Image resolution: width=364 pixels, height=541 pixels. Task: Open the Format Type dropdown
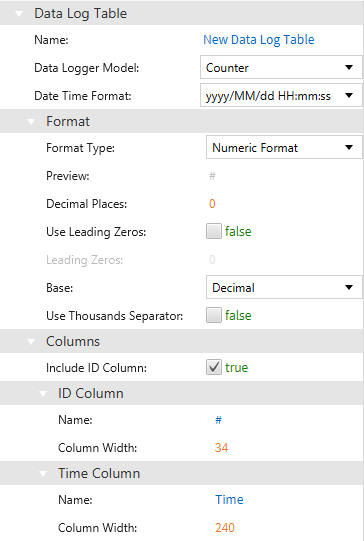[284, 148]
